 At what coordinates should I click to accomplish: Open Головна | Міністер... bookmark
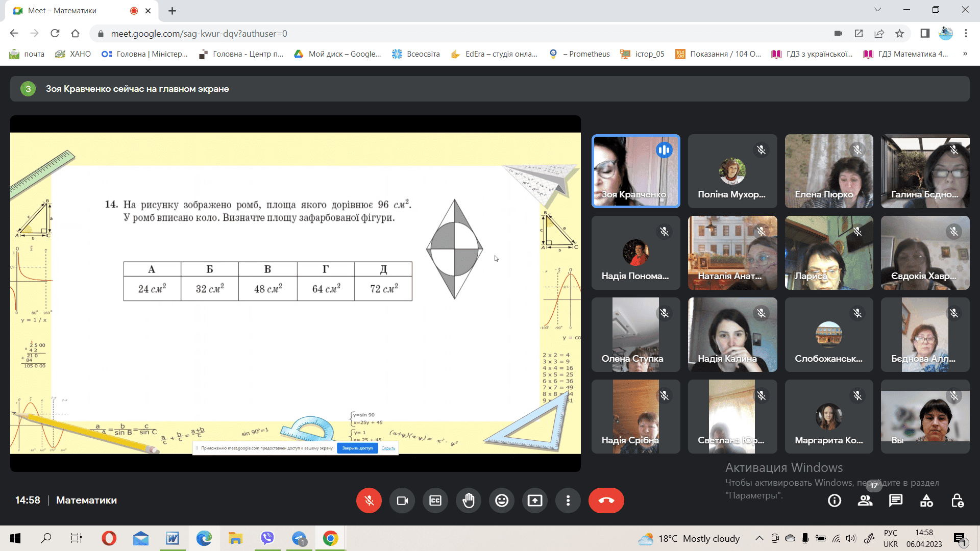[144, 54]
